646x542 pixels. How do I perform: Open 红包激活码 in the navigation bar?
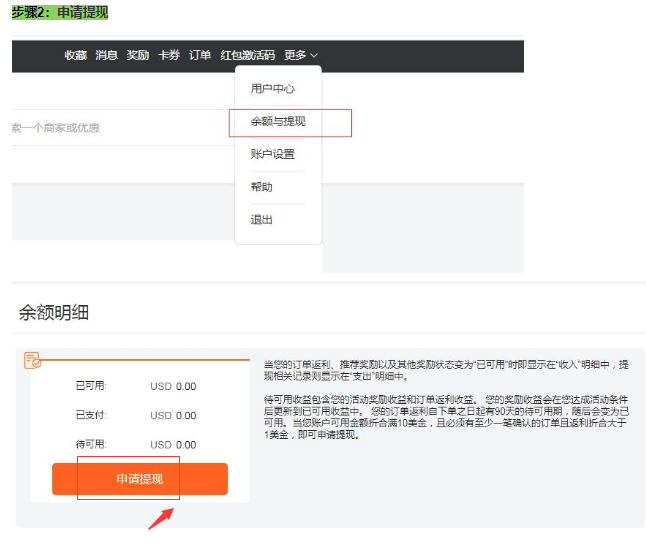247,55
